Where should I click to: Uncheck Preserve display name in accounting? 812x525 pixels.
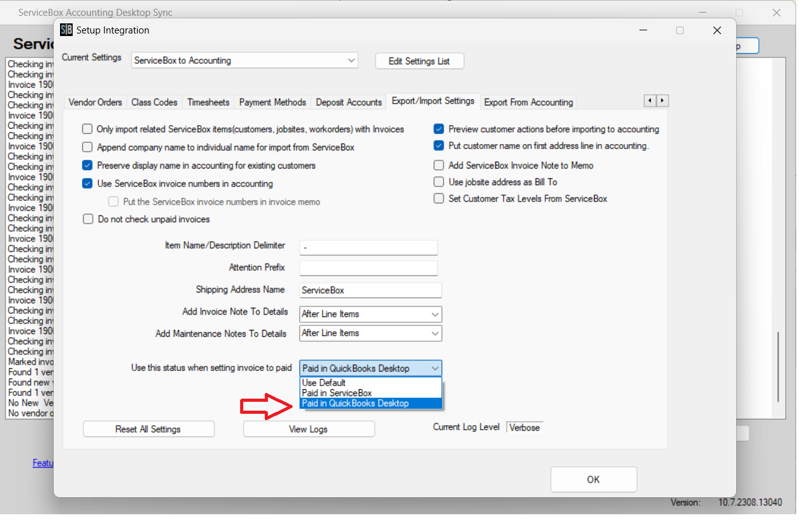[88, 166]
